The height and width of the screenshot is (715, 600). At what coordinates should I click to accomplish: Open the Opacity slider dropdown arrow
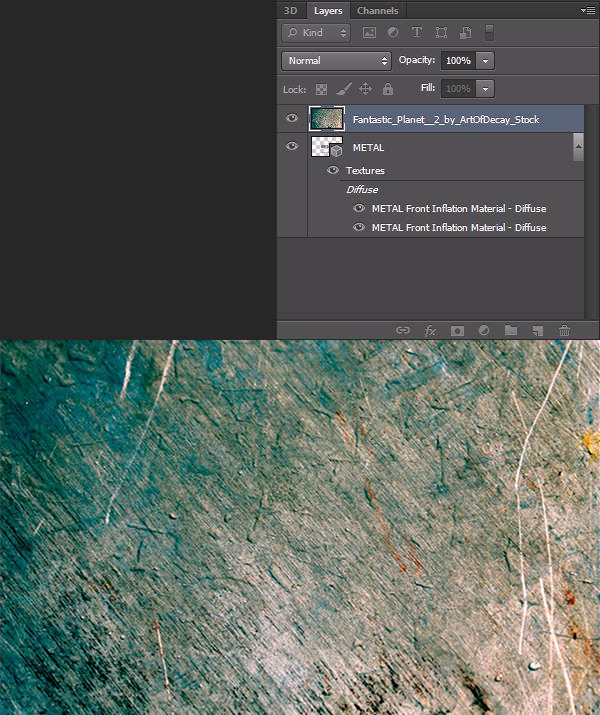(486, 61)
